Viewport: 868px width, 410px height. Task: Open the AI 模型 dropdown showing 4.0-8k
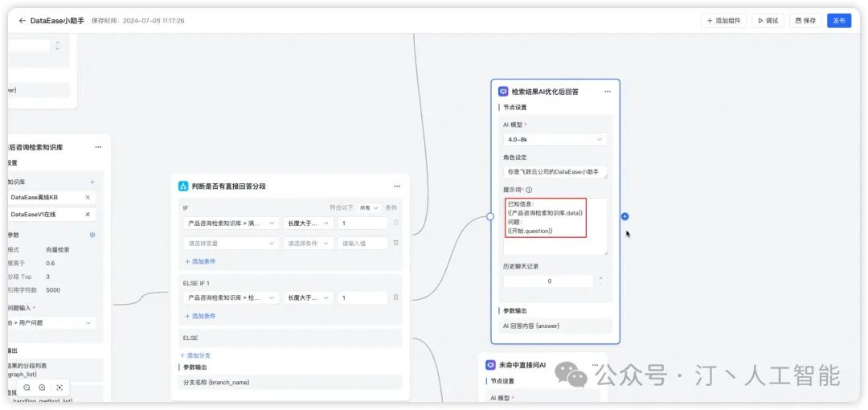pos(555,140)
